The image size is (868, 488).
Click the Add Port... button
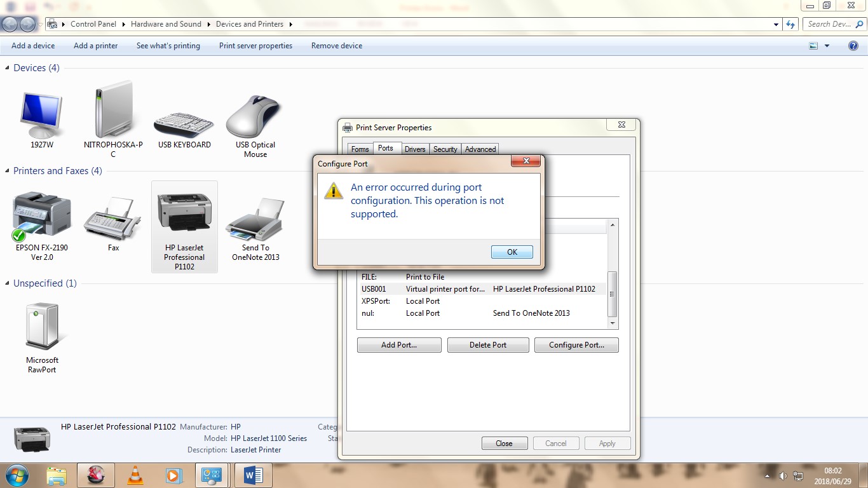(399, 345)
